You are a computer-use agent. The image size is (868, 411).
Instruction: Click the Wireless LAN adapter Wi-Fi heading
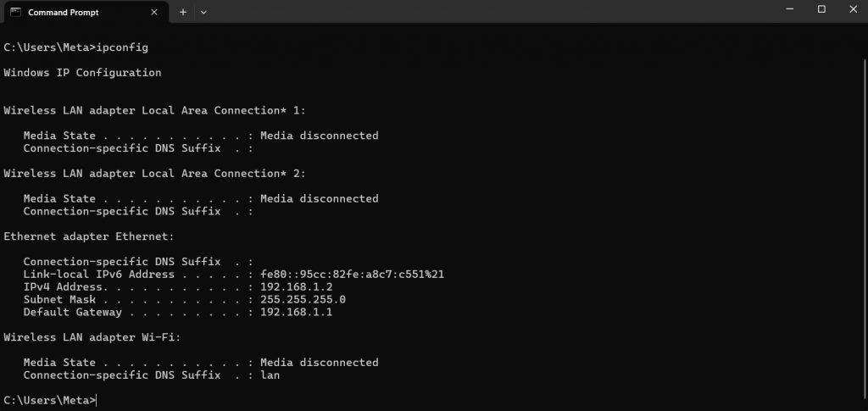(92, 337)
